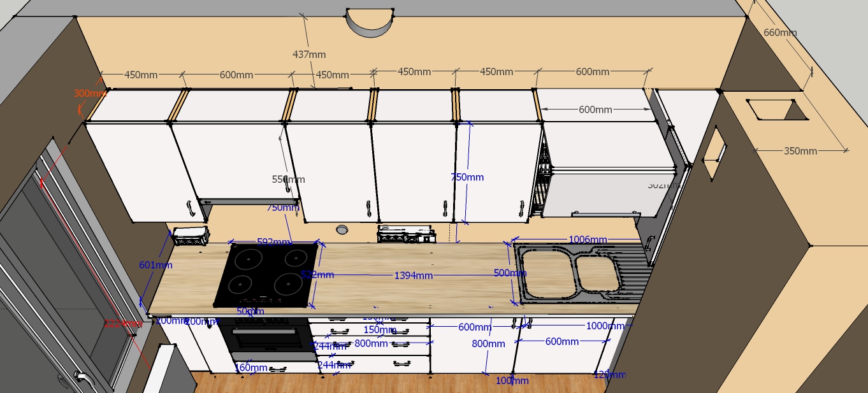Select the built-in oven below cooktop
868x393 pixels.
265,338
